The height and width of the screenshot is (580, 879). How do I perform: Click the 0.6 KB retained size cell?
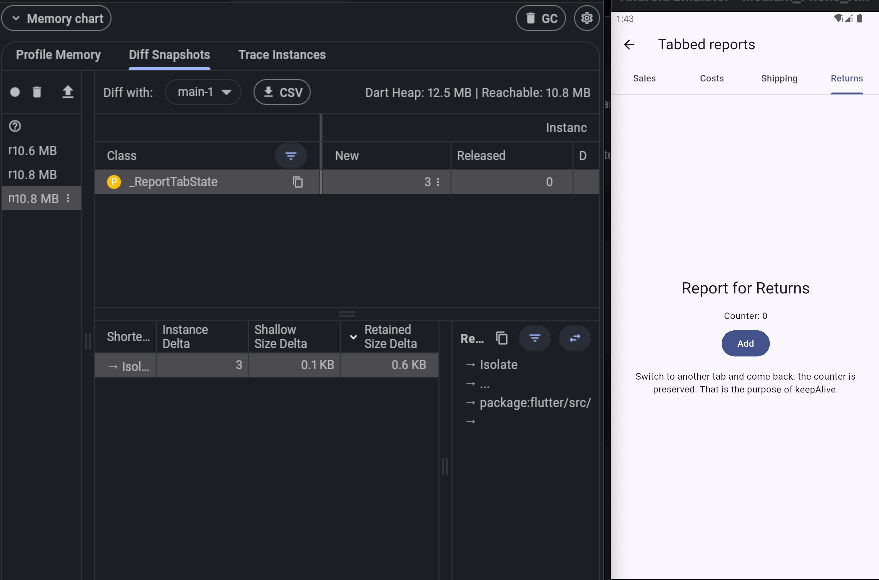point(390,365)
